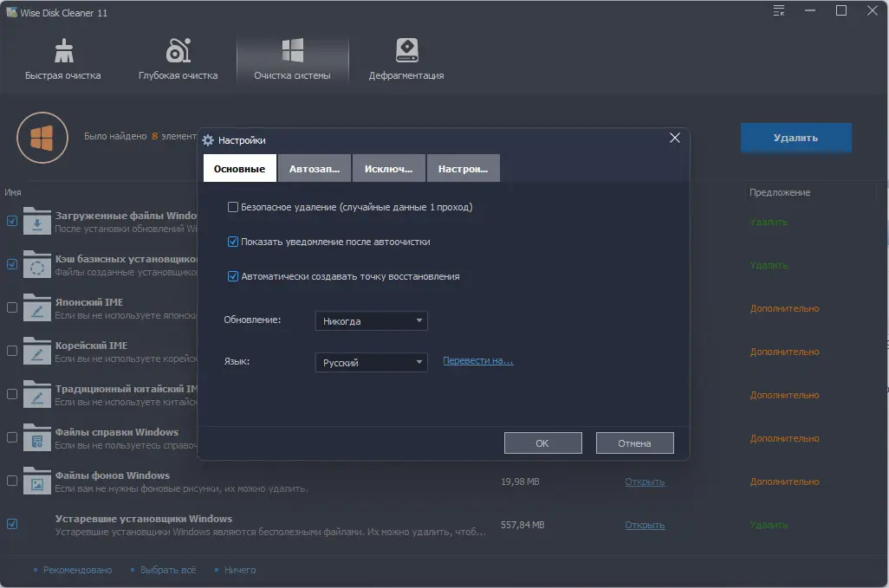The width and height of the screenshot is (889, 588).
Task: Toggle Безопасное удаление checkbox
Action: 232,207
